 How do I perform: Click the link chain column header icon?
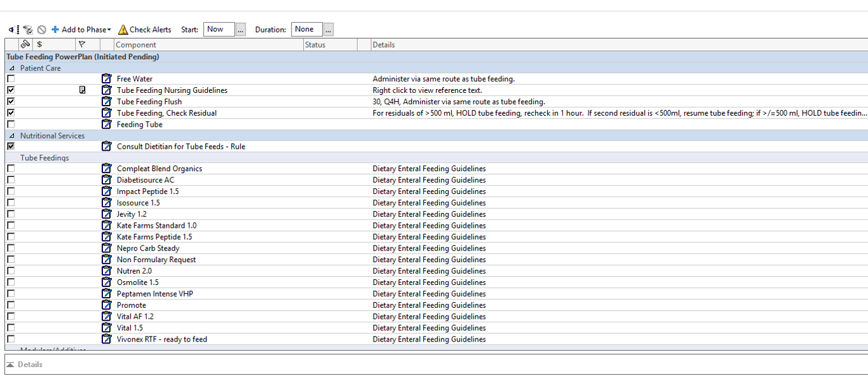click(25, 45)
